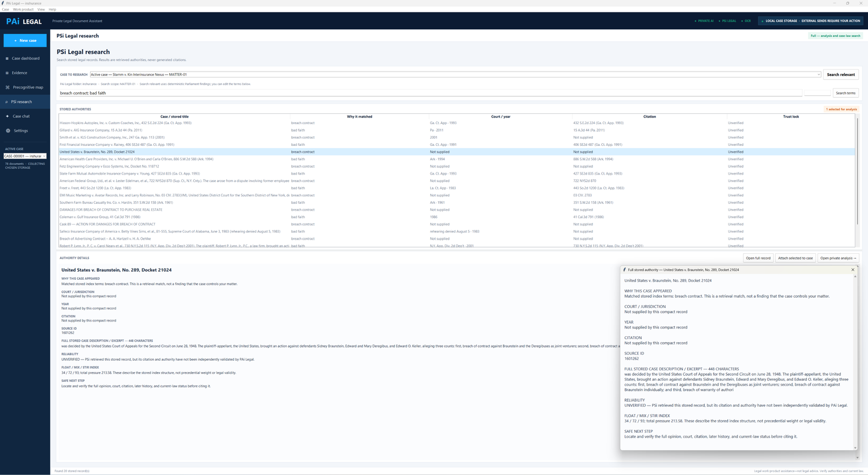Click the PSi research magnifier icon
868x475 pixels.
(x=7, y=102)
